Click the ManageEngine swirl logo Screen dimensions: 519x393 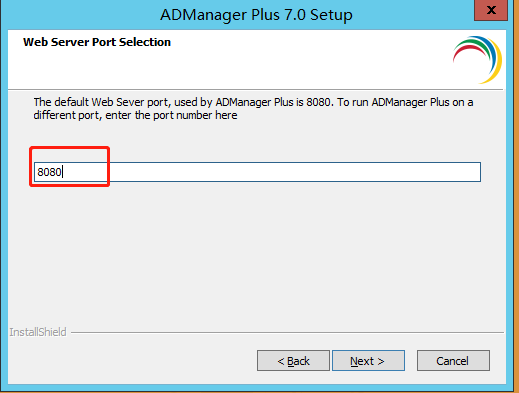(x=477, y=60)
